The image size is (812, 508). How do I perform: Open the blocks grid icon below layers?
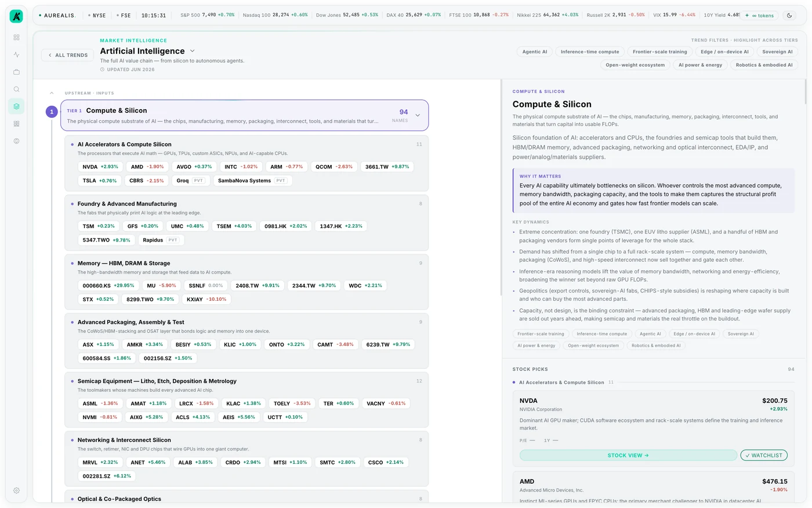coord(16,124)
